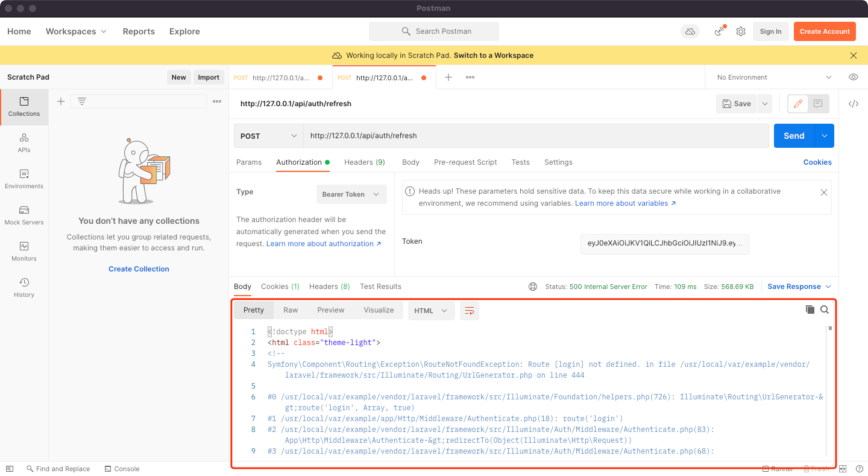
Task: Switch to the edit pencil mode
Action: click(798, 104)
